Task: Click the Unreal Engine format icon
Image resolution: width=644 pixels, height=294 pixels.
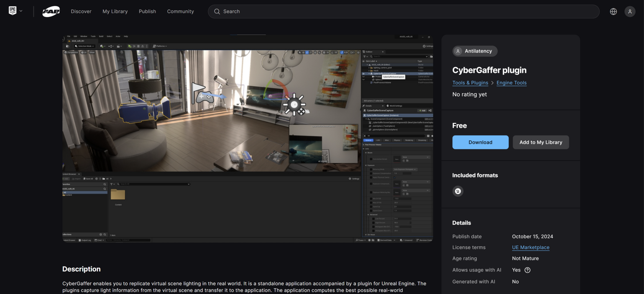Action: click(458, 191)
